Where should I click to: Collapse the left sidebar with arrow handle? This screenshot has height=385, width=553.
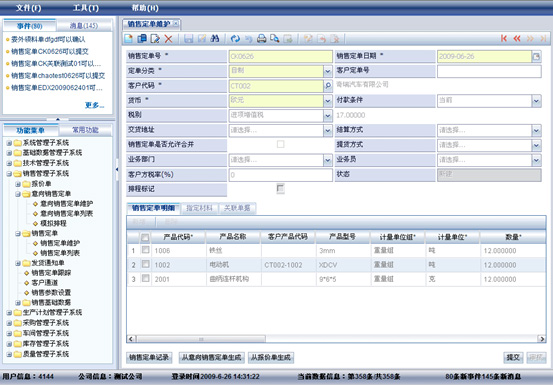[117, 170]
